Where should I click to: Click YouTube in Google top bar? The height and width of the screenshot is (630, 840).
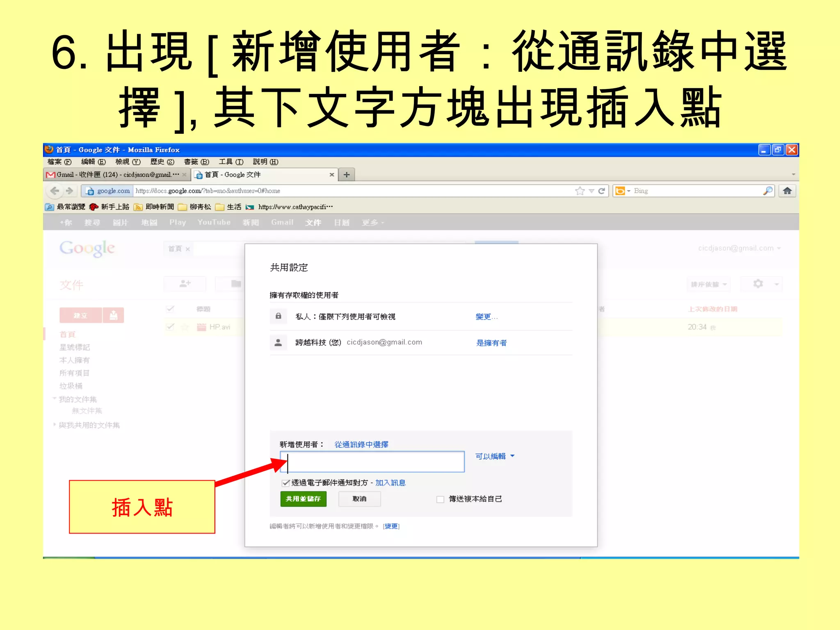point(214,222)
